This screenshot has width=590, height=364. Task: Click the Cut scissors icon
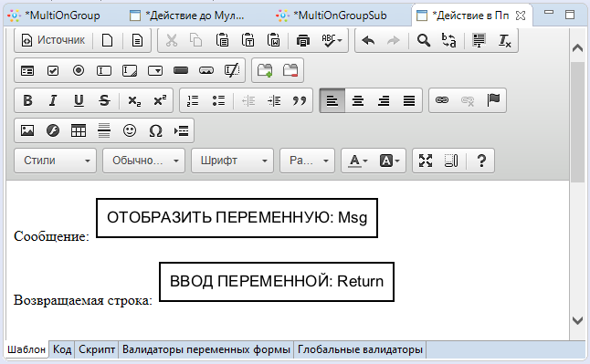click(x=172, y=40)
